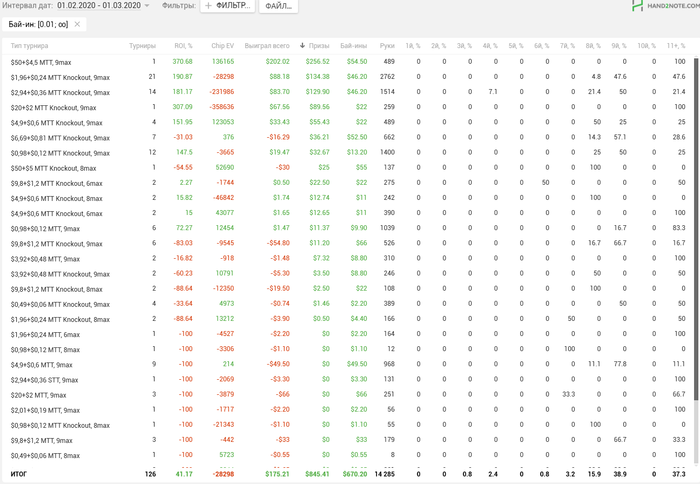Image resolution: width=700 pixels, height=484 pixels.
Task: Select row $9,8+$1,2 MTT Knockout, 8max
Action: click(x=348, y=289)
